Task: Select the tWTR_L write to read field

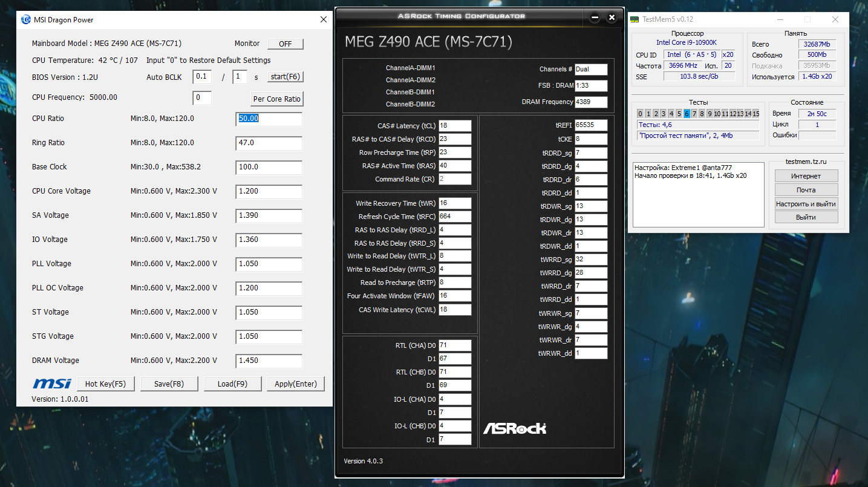Action: tap(455, 256)
